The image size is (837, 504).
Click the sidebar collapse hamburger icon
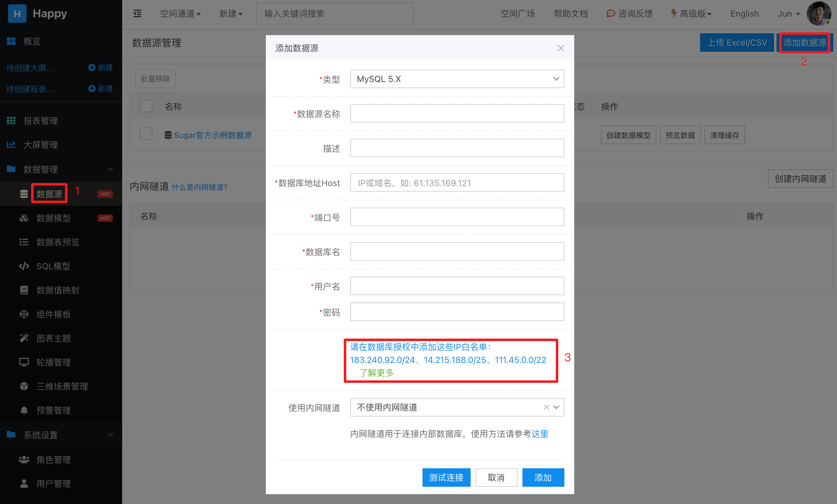tap(137, 14)
